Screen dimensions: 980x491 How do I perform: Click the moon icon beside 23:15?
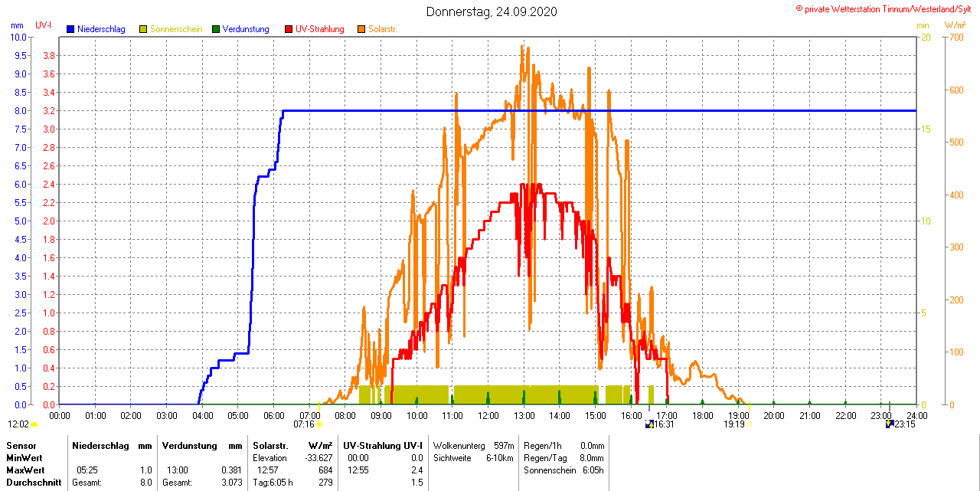[x=889, y=424]
